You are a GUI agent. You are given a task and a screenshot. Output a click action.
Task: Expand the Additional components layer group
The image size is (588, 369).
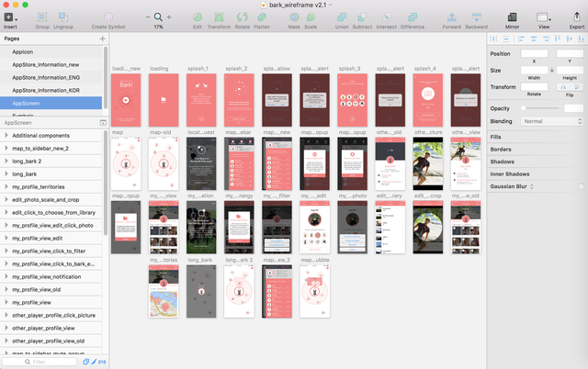[x=6, y=135]
